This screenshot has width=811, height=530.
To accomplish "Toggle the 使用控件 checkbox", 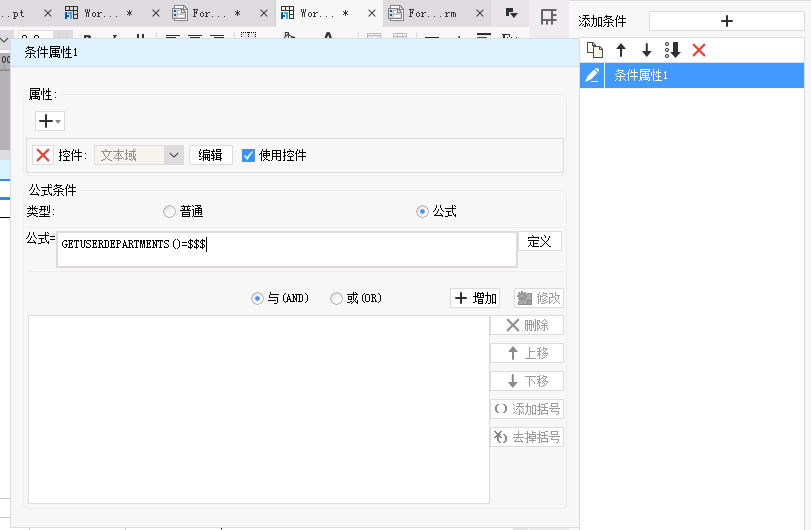I will point(248,155).
